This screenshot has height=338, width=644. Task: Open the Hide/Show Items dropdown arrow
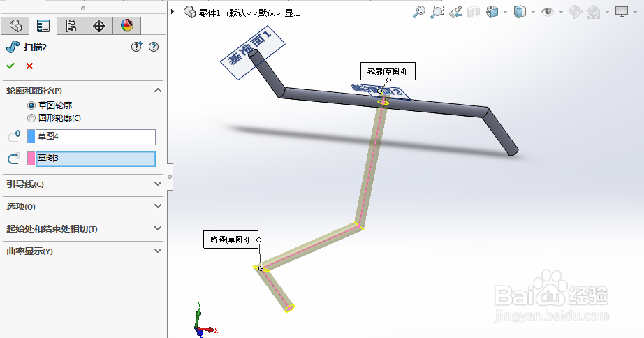561,13
